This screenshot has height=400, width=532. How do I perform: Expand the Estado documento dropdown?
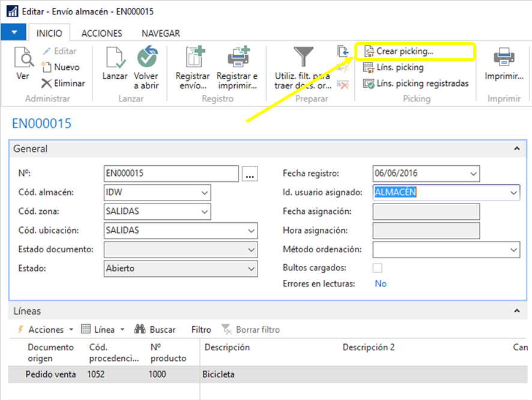(251, 250)
